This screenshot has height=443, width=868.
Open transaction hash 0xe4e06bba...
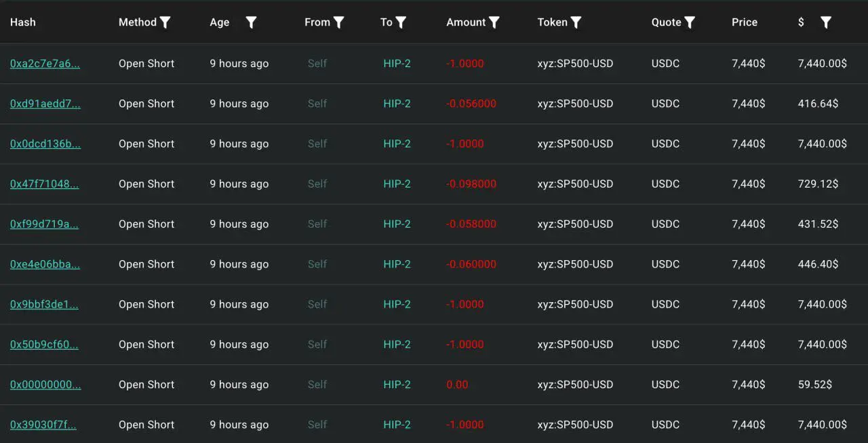click(45, 264)
